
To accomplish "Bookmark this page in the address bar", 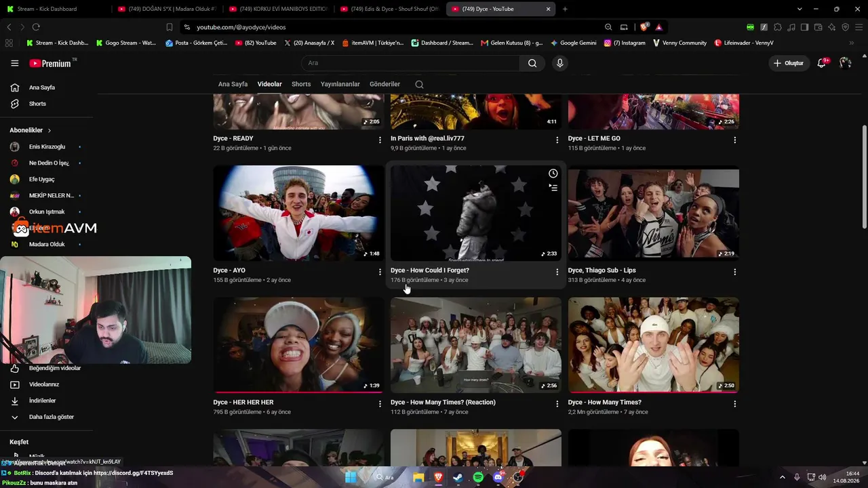I will [x=170, y=27].
